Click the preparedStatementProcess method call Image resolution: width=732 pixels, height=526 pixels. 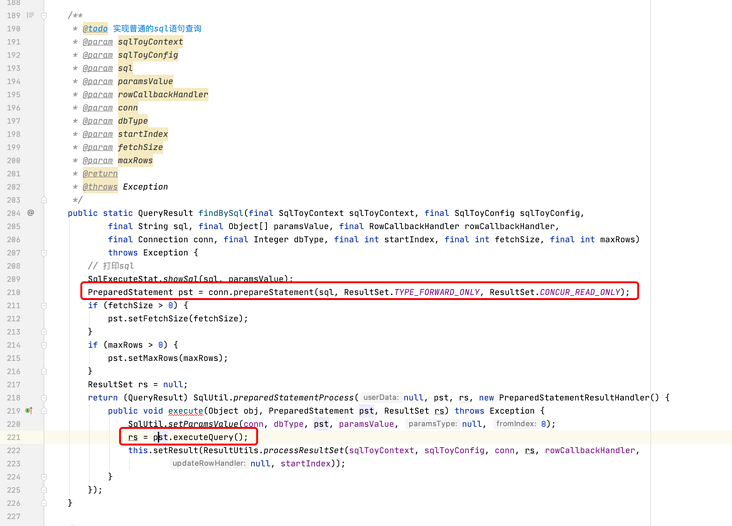click(x=293, y=398)
